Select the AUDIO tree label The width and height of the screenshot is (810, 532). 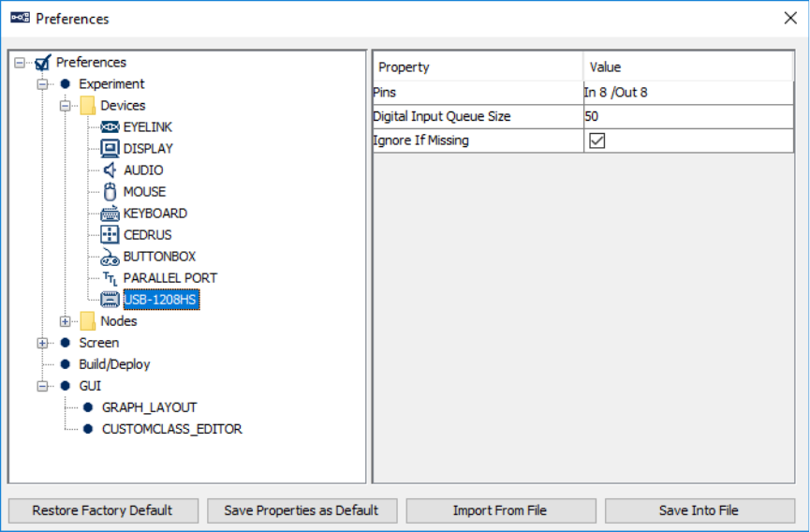pyautogui.click(x=143, y=170)
